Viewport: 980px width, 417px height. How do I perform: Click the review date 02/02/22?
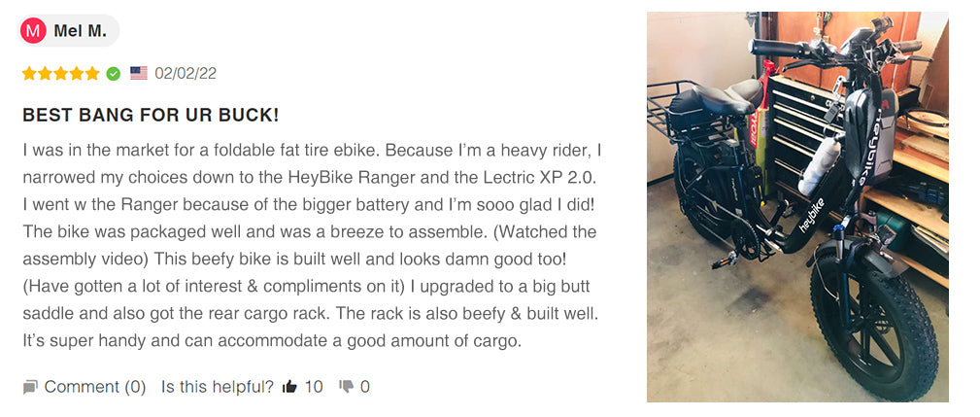click(x=186, y=74)
